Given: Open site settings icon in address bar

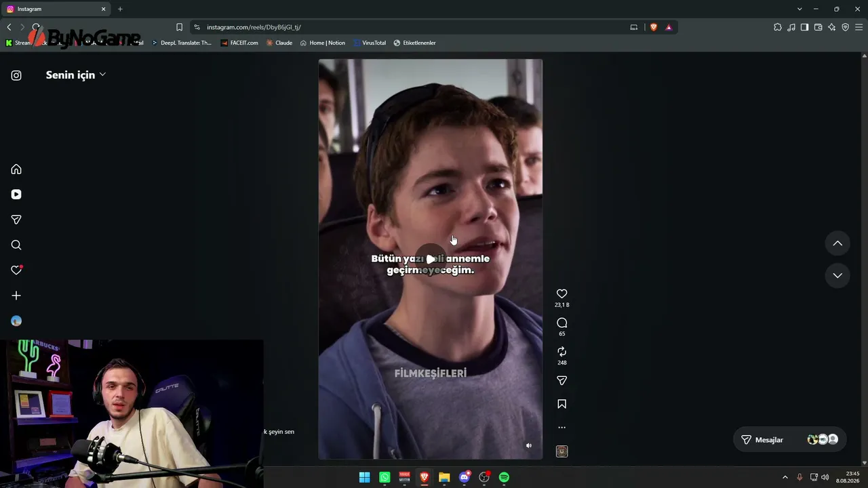Looking at the screenshot, I should [197, 27].
